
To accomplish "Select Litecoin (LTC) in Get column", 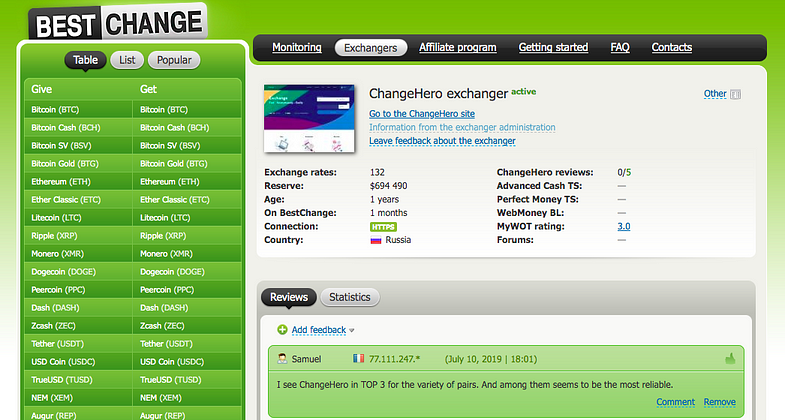I will tap(187, 218).
